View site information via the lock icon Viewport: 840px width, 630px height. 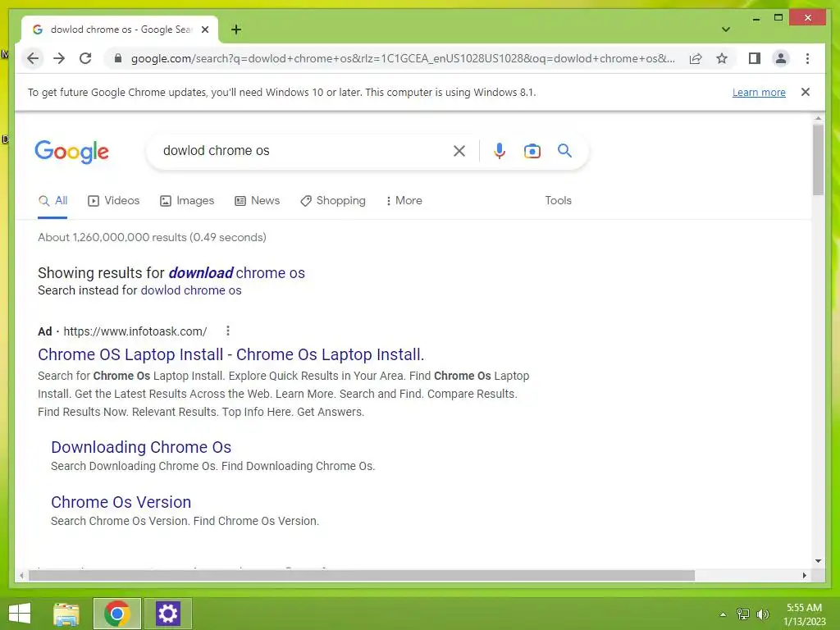coord(118,58)
